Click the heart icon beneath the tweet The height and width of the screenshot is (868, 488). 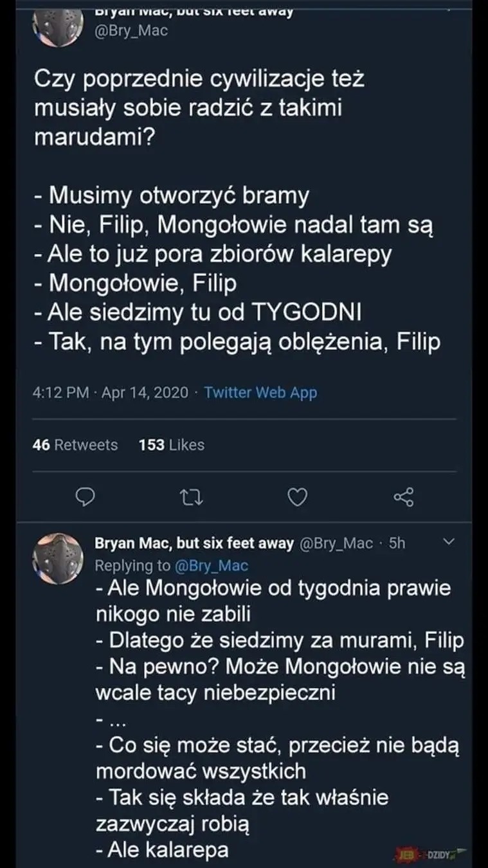tap(296, 496)
